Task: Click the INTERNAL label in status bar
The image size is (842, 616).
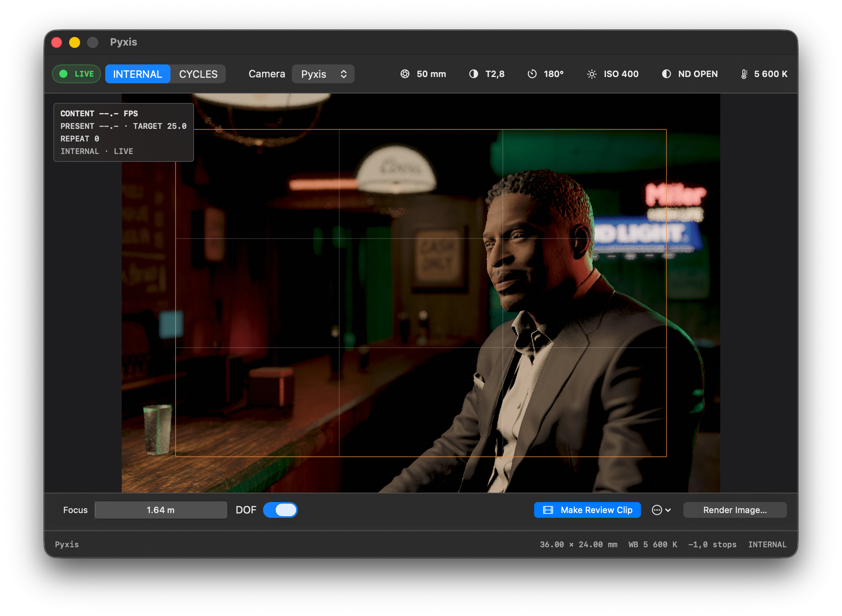Action: pyautogui.click(x=767, y=544)
